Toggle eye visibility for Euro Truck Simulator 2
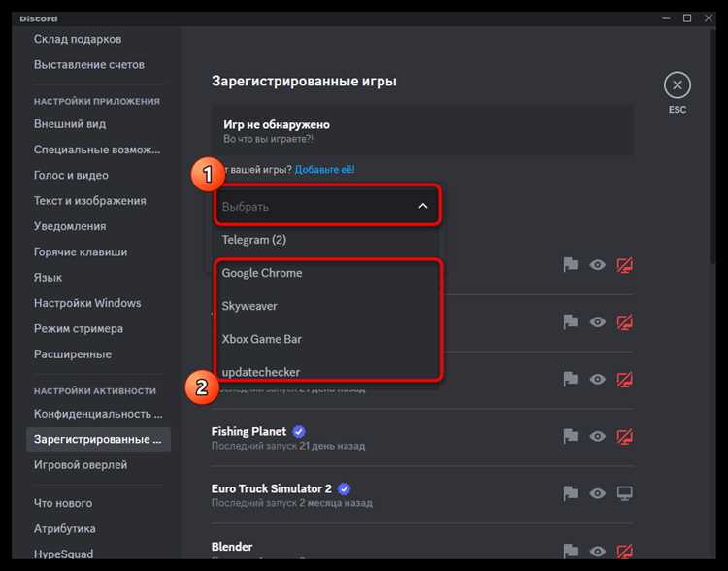The image size is (728, 571). (x=598, y=493)
